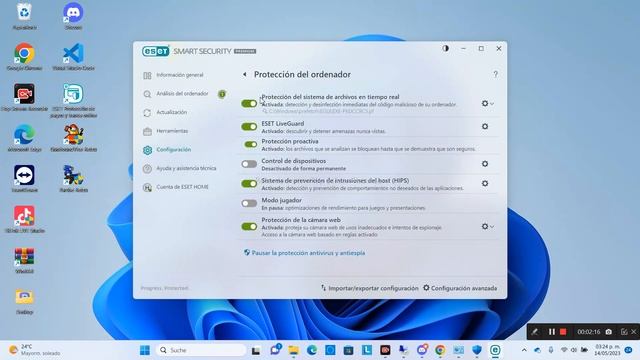Turn off the ESET LiveGuard toggle
Screen dimensions: 640x360
coord(249,127)
